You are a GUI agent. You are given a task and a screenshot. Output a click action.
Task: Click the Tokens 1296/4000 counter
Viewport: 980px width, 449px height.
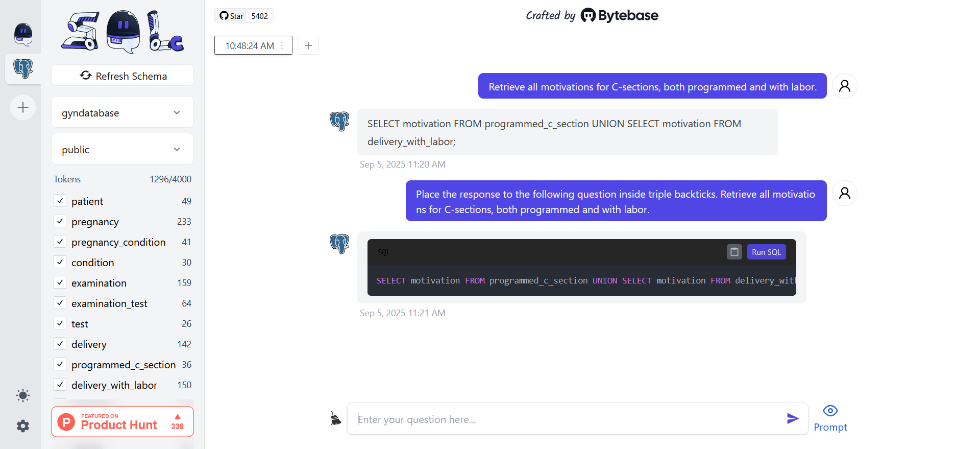pos(122,179)
